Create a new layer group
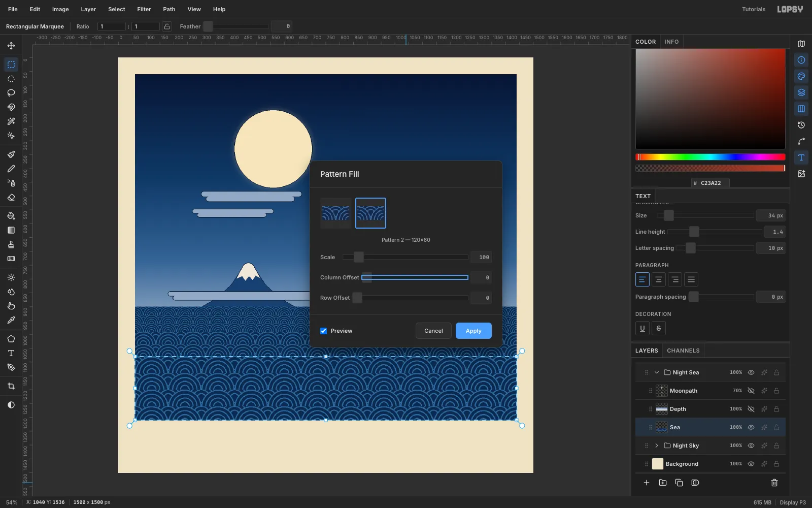 [x=663, y=483]
